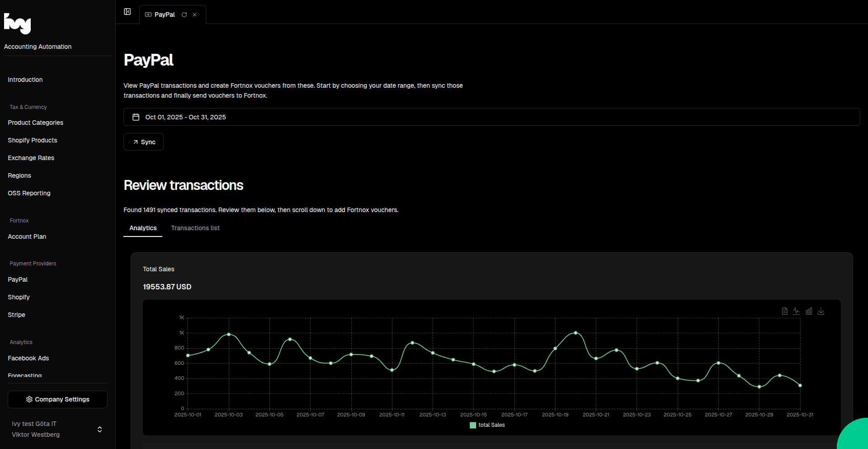Select the Analytics tab
This screenshot has height=449, width=868.
coord(143,228)
